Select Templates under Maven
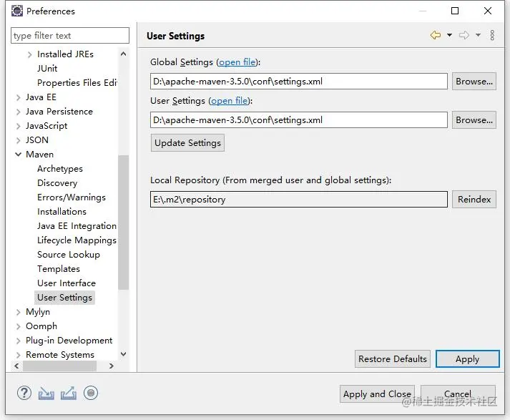The image size is (510, 420). (x=59, y=269)
